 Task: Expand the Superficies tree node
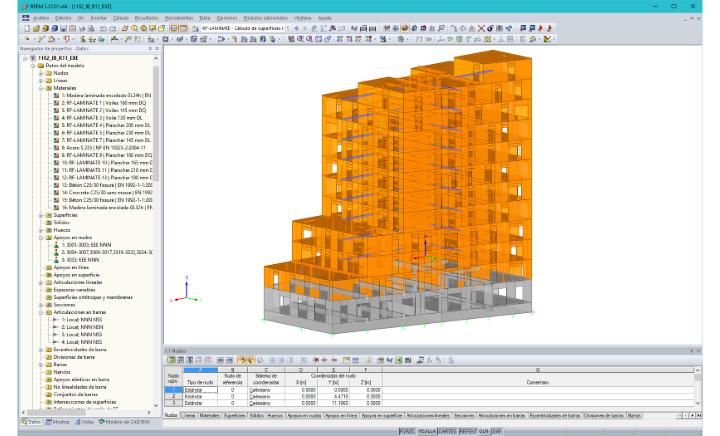tap(41, 215)
